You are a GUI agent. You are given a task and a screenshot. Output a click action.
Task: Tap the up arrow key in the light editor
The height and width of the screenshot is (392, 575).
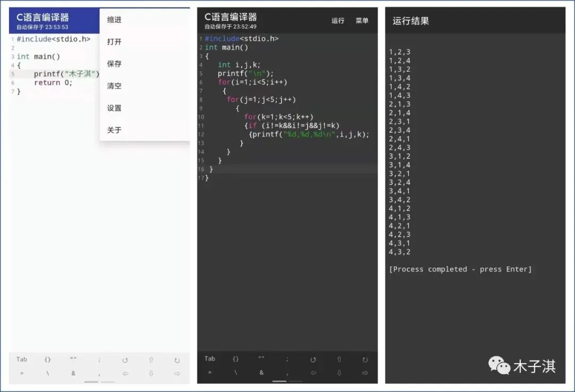151,360
